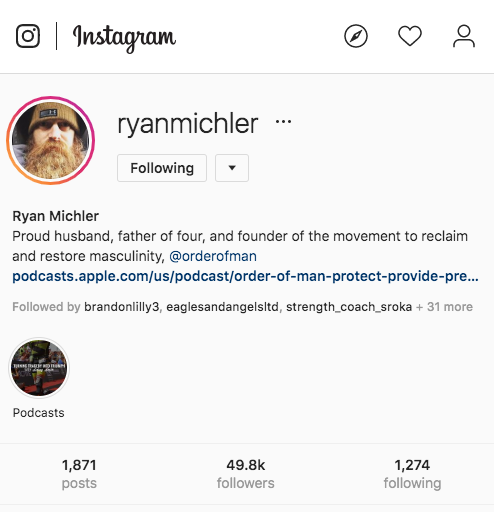Open strength_coach_sroka's profile link

tap(349, 307)
